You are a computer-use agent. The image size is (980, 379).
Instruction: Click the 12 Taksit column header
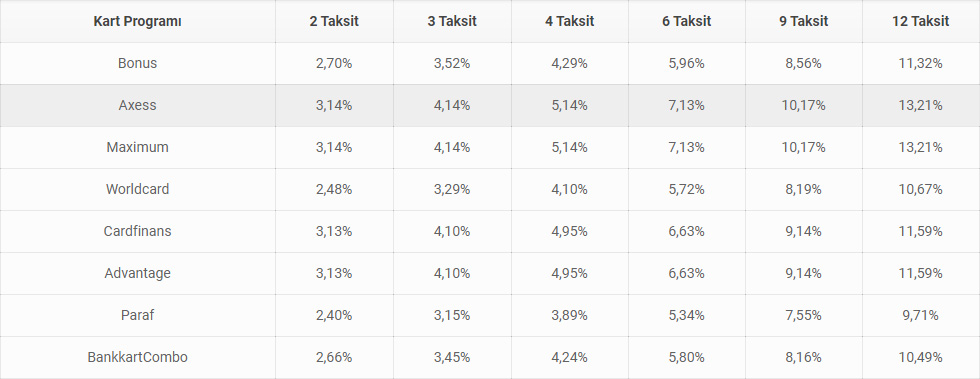921,21
